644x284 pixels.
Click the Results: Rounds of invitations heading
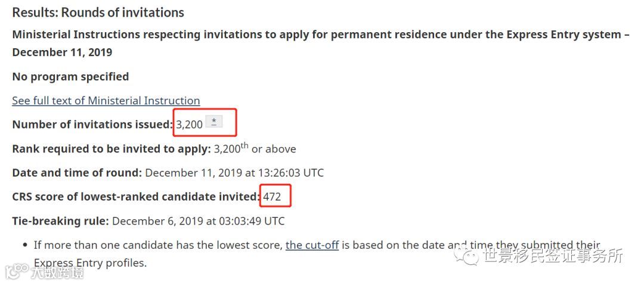tap(98, 13)
